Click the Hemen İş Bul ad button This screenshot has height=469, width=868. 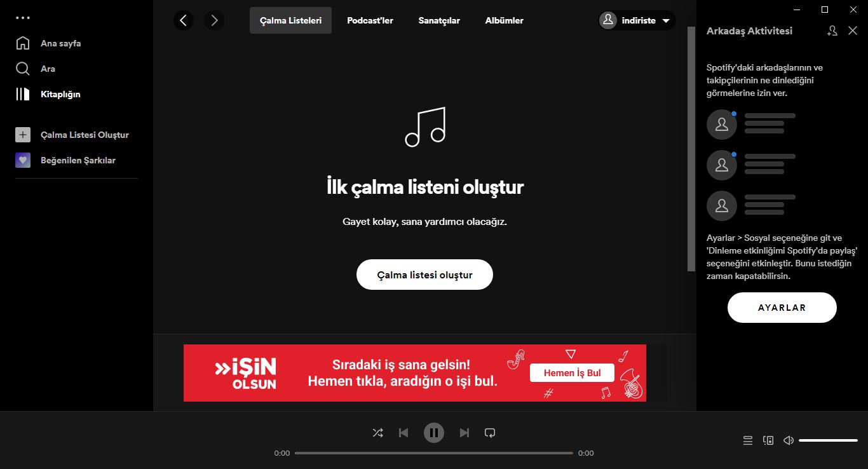click(572, 372)
